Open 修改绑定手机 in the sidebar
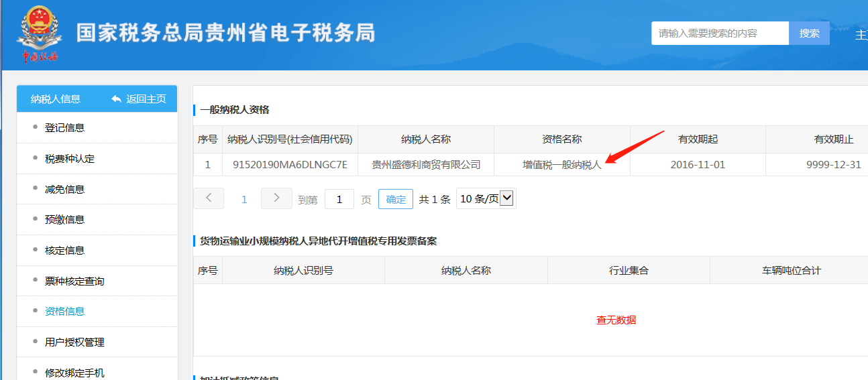Screen dimensions: 868x380 [74, 373]
